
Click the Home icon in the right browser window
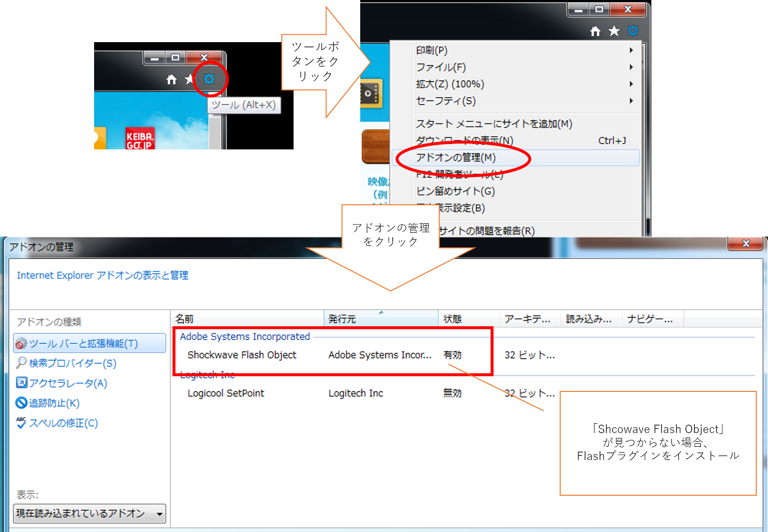[595, 31]
